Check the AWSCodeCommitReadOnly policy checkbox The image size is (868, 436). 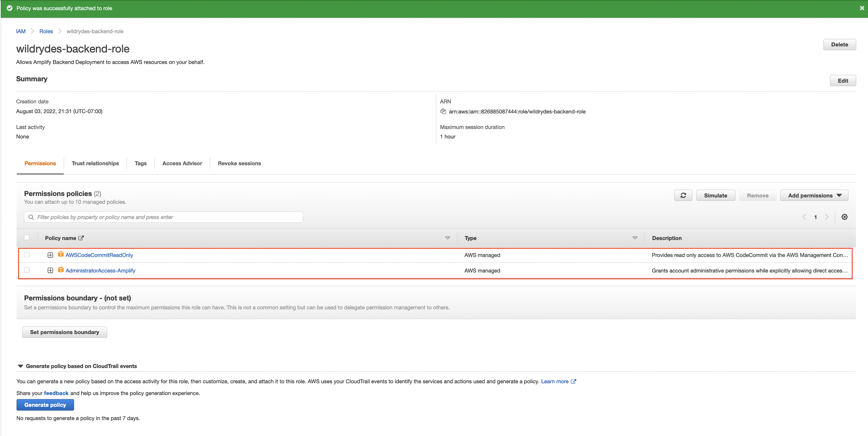point(27,255)
